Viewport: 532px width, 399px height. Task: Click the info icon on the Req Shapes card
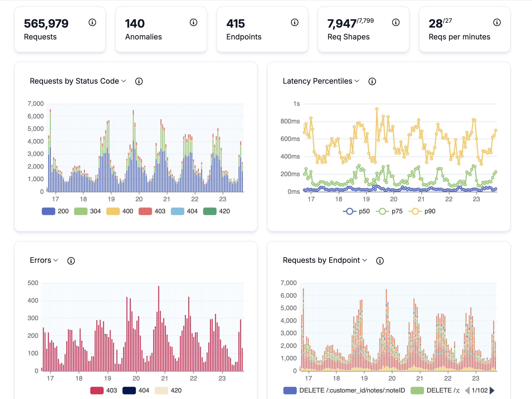click(396, 22)
